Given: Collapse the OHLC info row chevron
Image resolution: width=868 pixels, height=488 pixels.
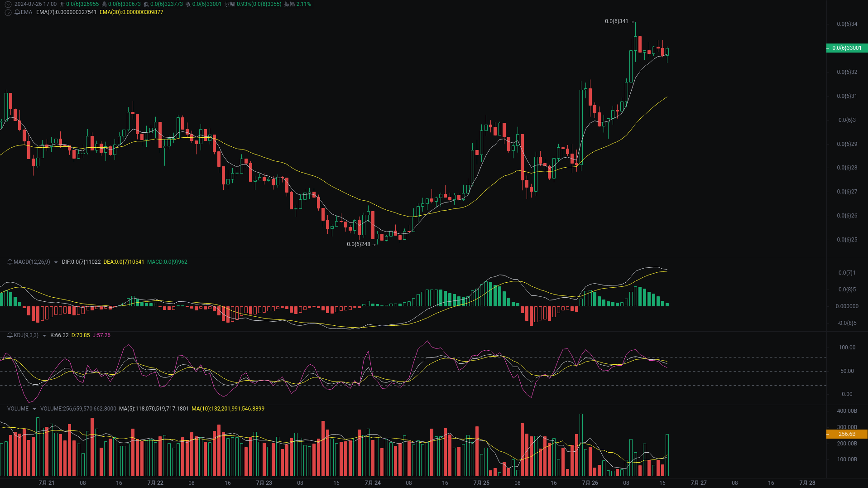Looking at the screenshot, I should (8, 4).
